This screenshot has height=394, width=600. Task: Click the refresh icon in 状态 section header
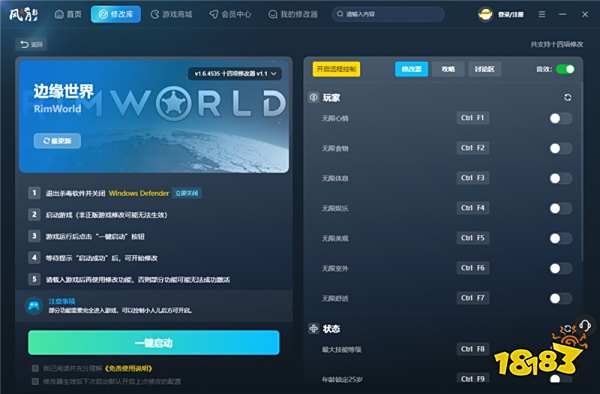point(567,328)
